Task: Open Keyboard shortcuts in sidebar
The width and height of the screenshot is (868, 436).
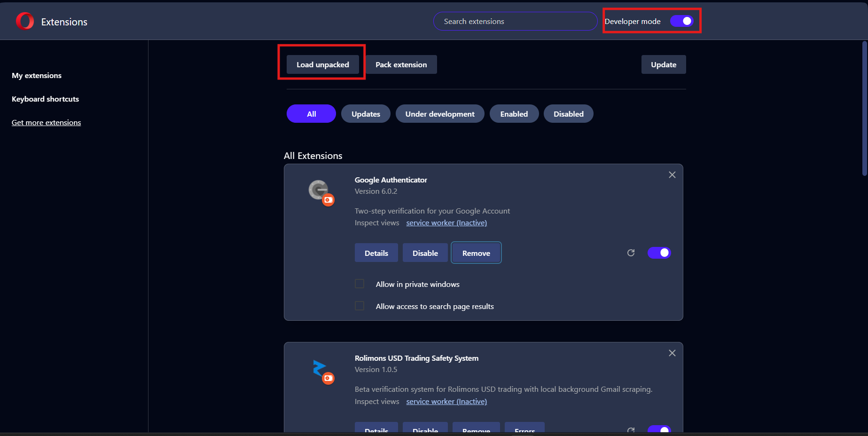Action: tap(45, 99)
